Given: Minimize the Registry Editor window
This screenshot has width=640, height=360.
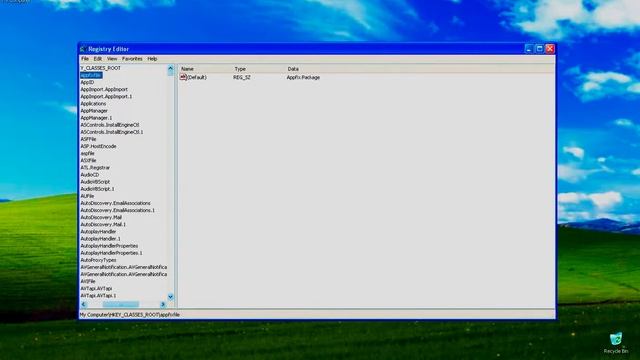Looking at the screenshot, I should click(x=529, y=49).
